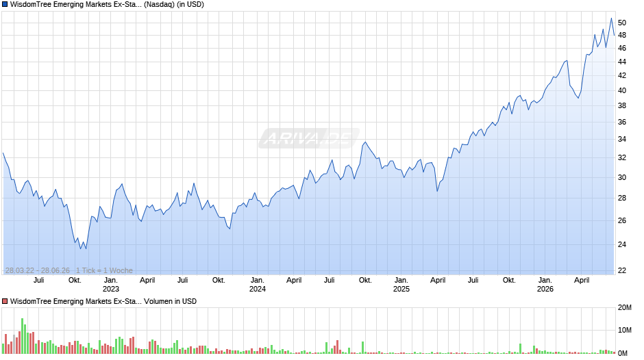Click the blue price legend square
The width and height of the screenshot is (644, 360).
5,5
